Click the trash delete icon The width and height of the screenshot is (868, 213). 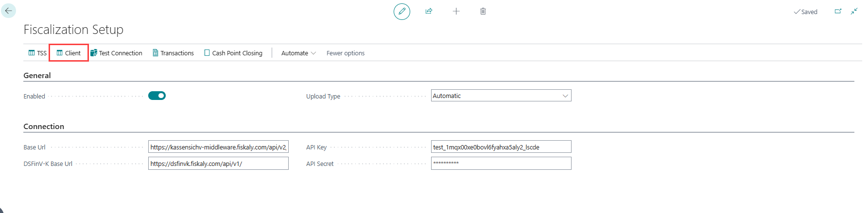pos(483,11)
